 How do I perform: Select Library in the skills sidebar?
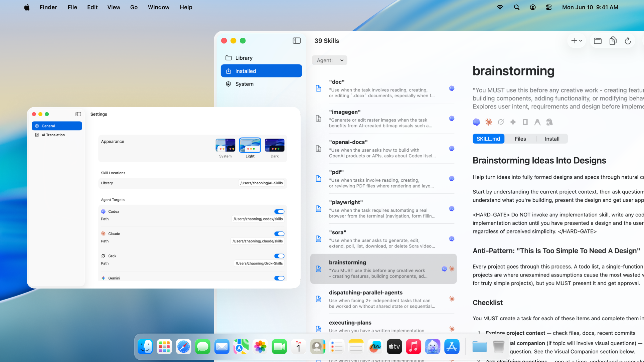261,58
